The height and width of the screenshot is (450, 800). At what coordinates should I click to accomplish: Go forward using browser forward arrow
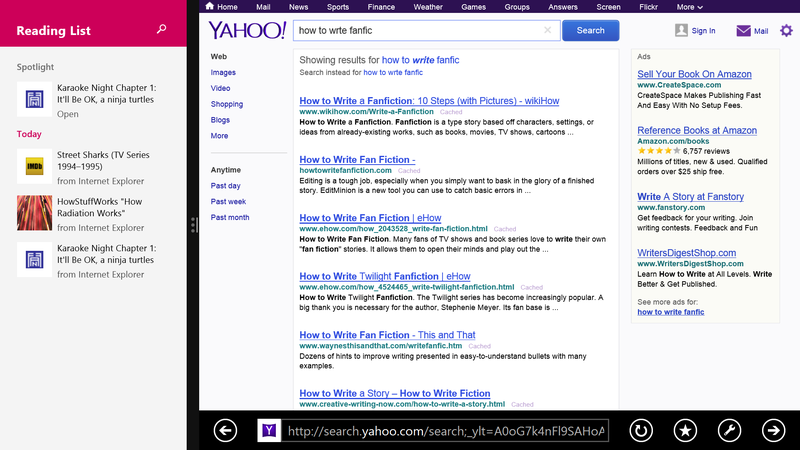point(774,431)
